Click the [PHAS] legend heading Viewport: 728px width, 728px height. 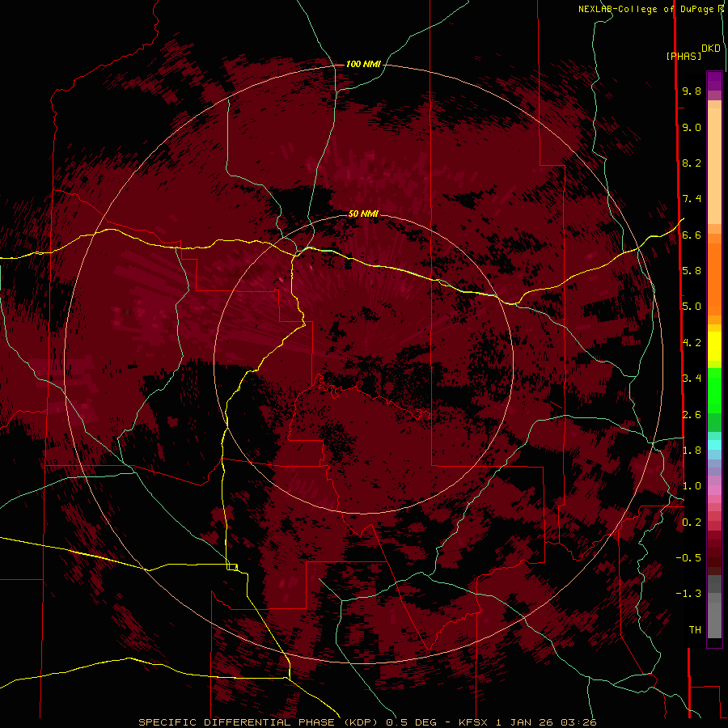pyautogui.click(x=684, y=56)
